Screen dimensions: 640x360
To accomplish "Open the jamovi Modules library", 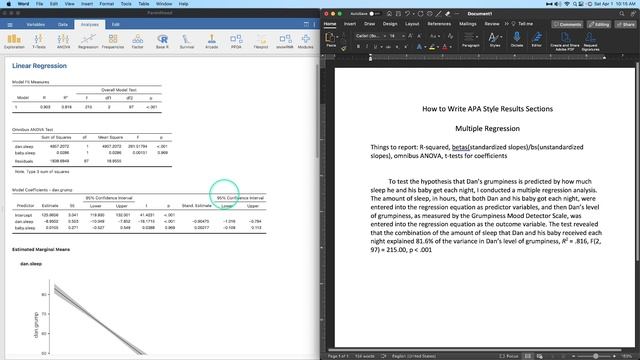I will coord(305,41).
